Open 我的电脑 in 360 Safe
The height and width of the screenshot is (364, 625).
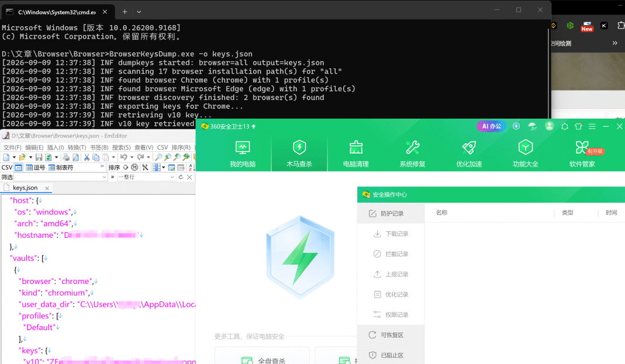pos(243,153)
